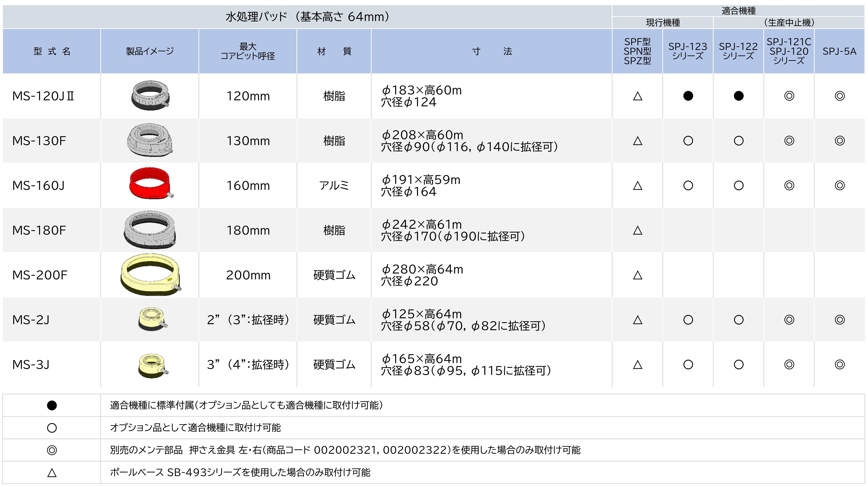The image size is (868, 487).
Task: Click the filled circle legend symbol
Action: [x=52, y=405]
